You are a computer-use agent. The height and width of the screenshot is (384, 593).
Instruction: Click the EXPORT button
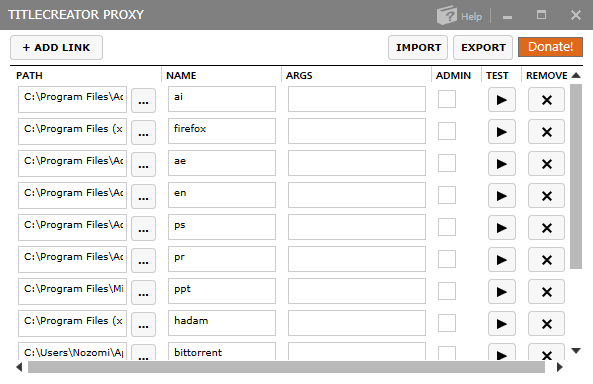click(483, 48)
